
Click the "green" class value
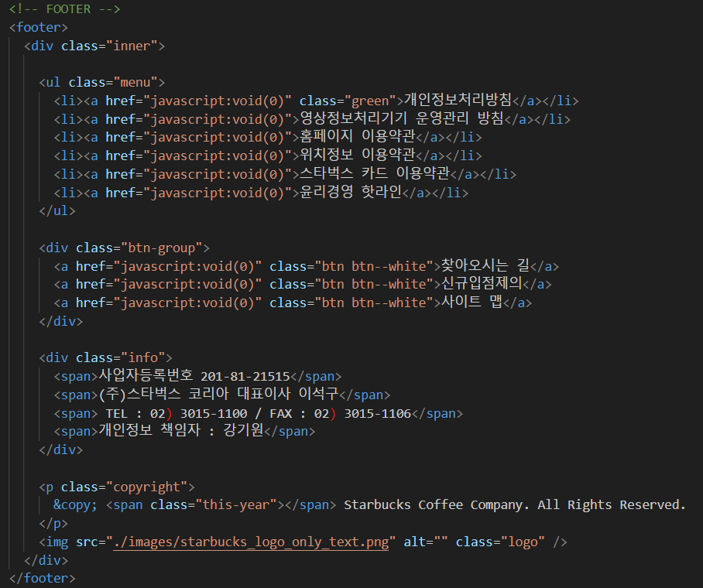370,101
